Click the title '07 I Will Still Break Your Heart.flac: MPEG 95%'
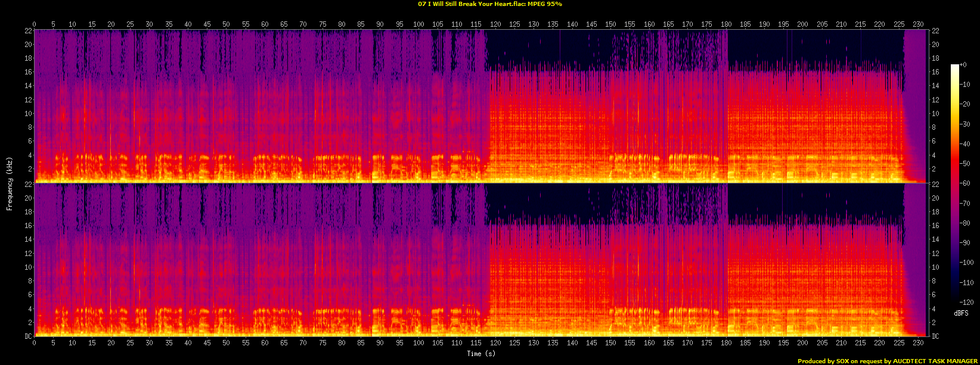Screen dimensions: 980x365 point(490,4)
